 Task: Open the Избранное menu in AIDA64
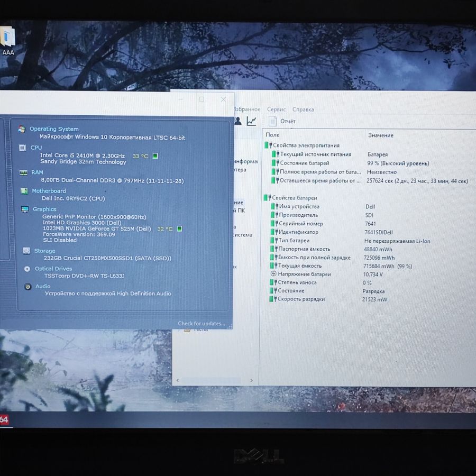[247, 109]
